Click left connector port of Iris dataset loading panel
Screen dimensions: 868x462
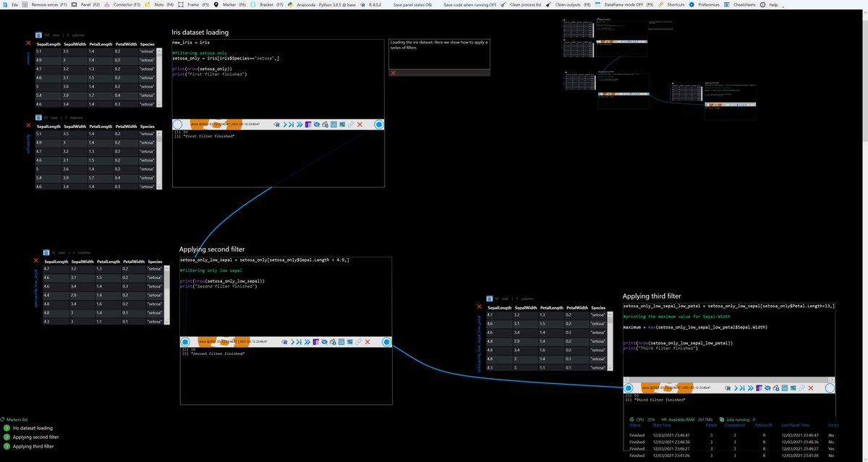tap(177, 124)
